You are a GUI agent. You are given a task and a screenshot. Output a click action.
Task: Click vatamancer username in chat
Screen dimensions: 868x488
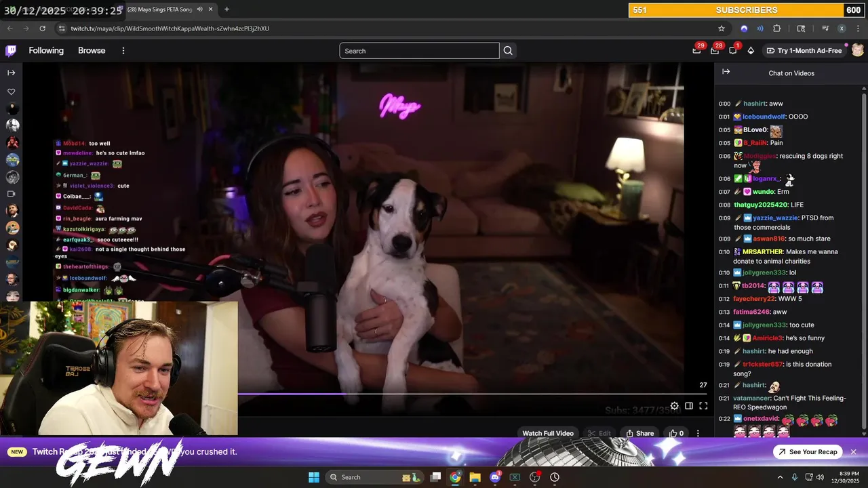coord(751,399)
